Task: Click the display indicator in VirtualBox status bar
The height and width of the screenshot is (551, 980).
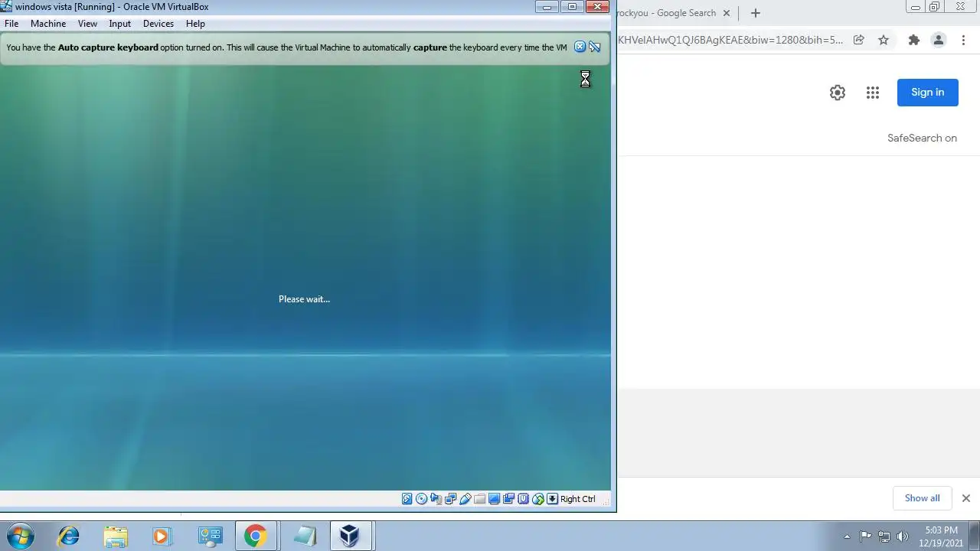Action: point(495,499)
